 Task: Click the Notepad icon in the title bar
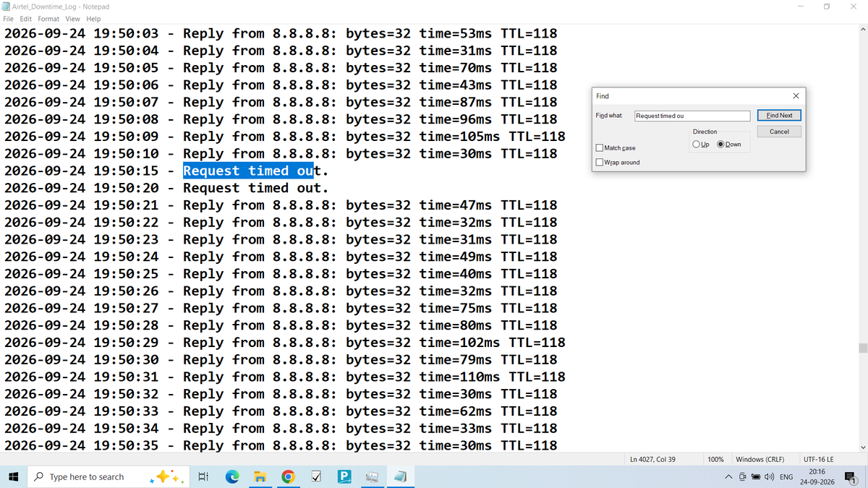(7, 6)
